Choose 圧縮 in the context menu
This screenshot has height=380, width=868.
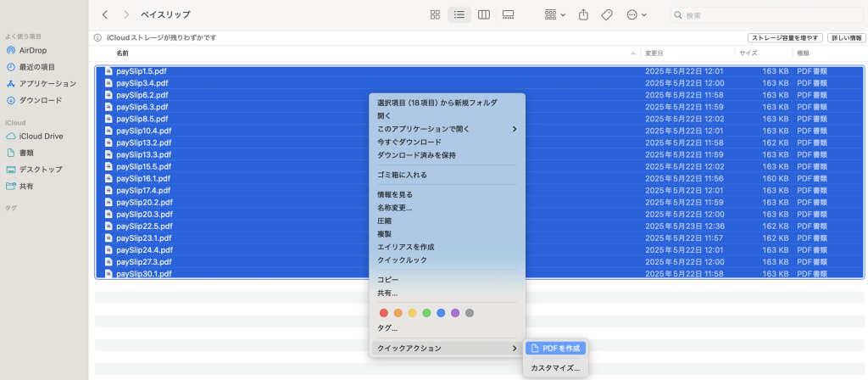[x=385, y=221]
